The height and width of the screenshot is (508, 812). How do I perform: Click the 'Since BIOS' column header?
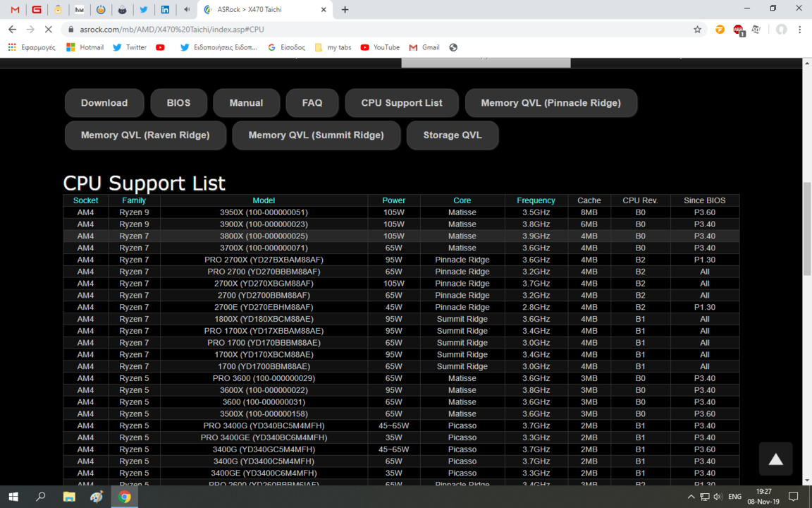pos(705,200)
